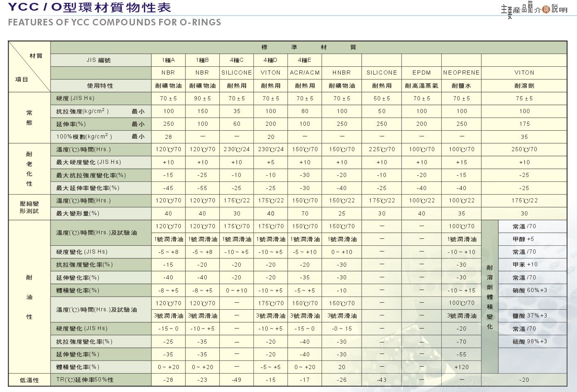Click the title 'YCC / O型環材質物性表'

pyautogui.click(x=89, y=7)
